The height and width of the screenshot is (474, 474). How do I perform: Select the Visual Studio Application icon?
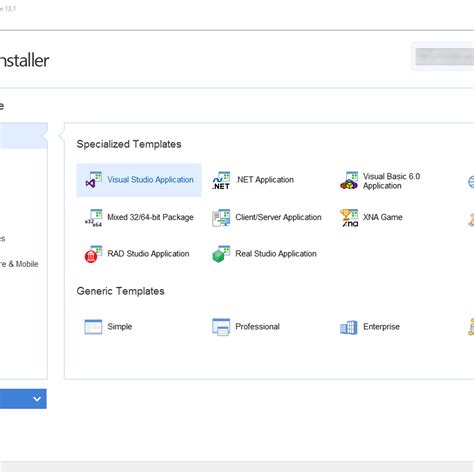(93, 180)
